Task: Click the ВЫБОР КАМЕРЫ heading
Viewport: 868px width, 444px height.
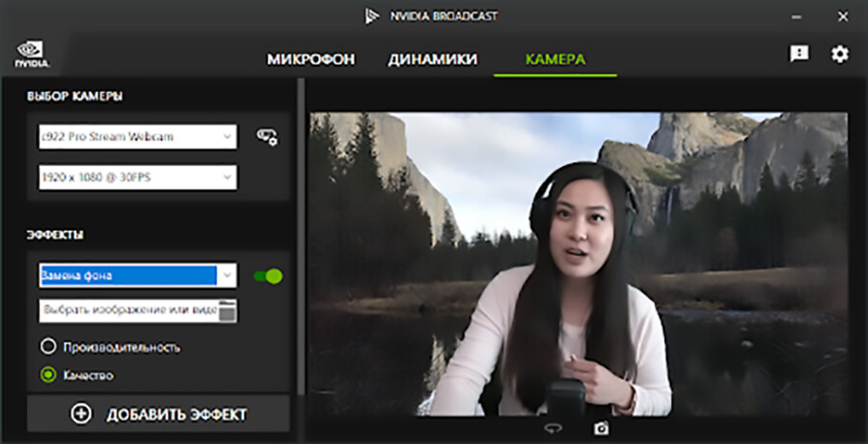Action: click(74, 97)
